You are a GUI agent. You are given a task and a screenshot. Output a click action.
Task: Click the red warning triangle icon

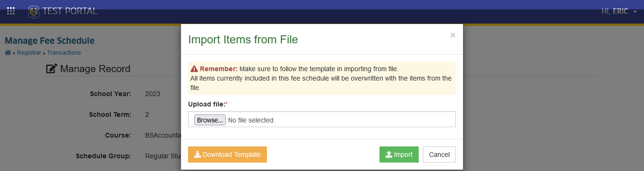pos(194,69)
